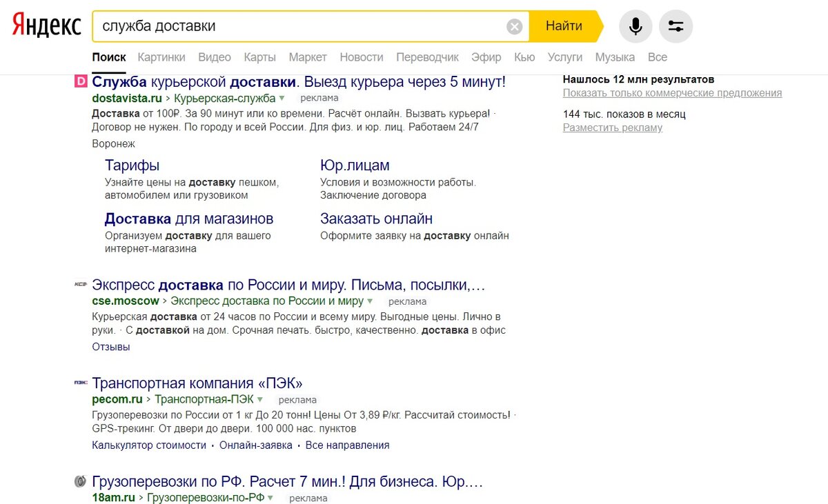Switch to the Картинки tab

[161, 57]
